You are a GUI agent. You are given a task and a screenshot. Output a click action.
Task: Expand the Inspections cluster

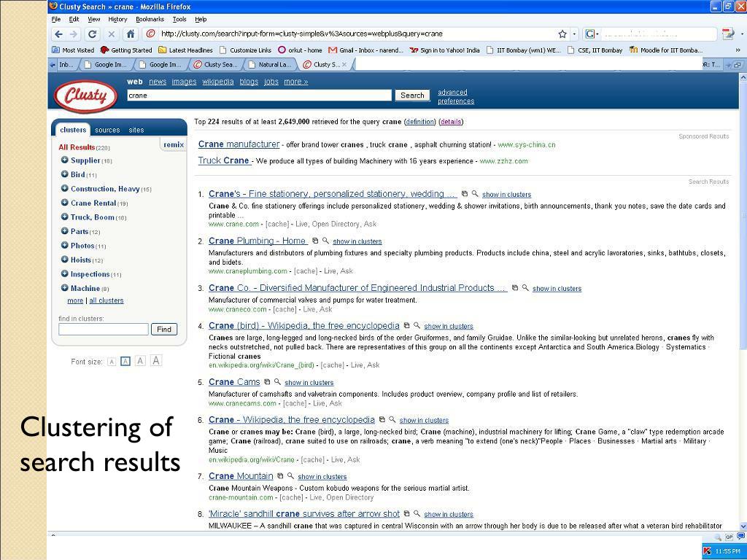tap(64, 274)
